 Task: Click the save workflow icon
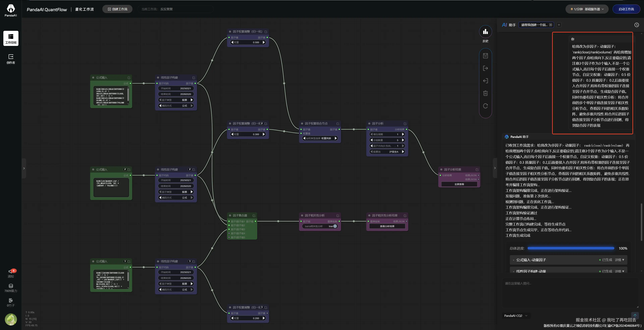pyautogui.click(x=485, y=56)
